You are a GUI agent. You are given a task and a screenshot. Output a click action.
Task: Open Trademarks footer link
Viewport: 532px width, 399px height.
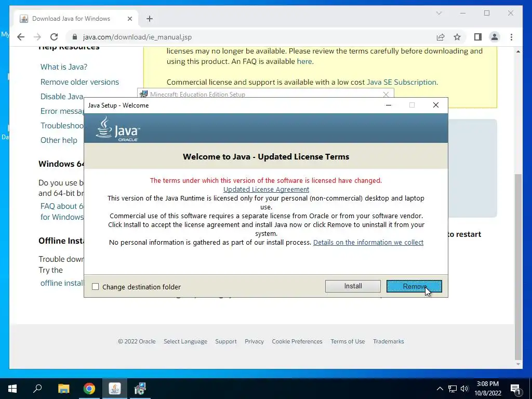point(389,341)
